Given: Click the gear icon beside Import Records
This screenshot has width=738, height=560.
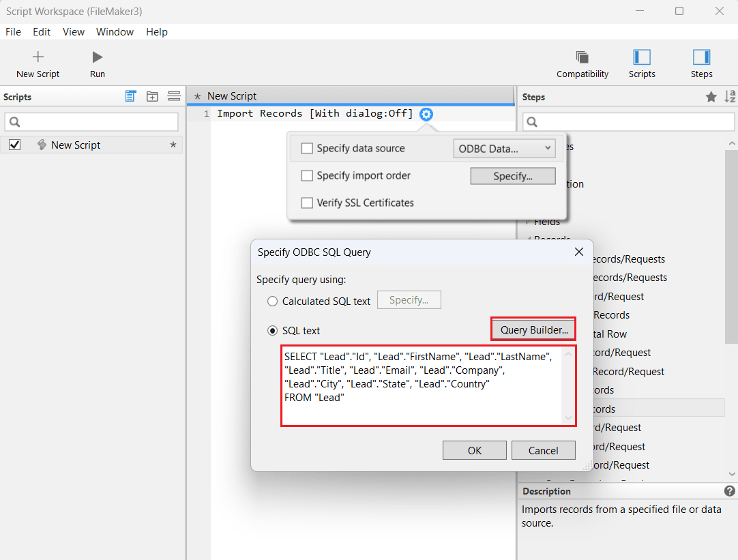Looking at the screenshot, I should 426,114.
